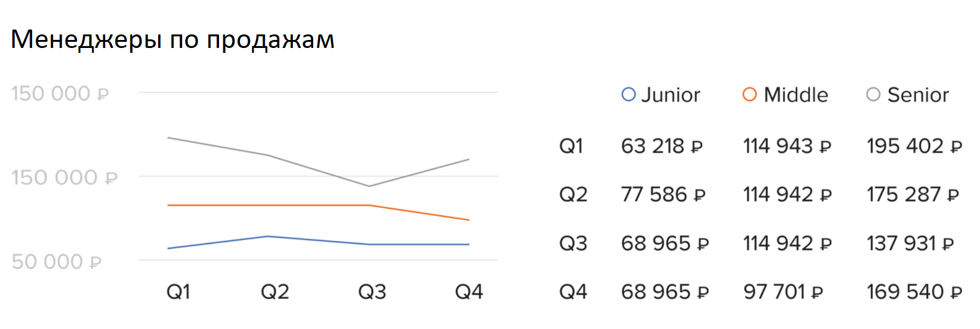Click the Q4 label on the chart x-axis
Image resolution: width=980 pixels, height=329 pixels.
[x=469, y=291]
